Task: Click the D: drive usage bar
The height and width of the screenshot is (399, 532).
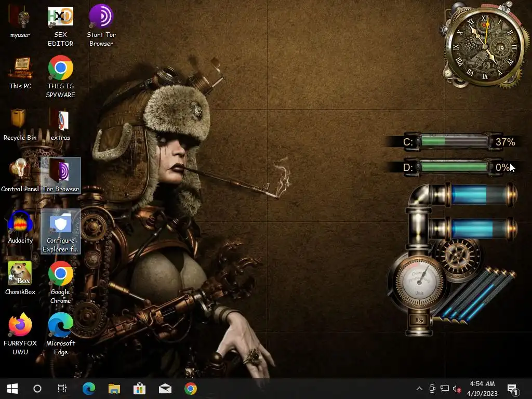Action: pos(454,167)
